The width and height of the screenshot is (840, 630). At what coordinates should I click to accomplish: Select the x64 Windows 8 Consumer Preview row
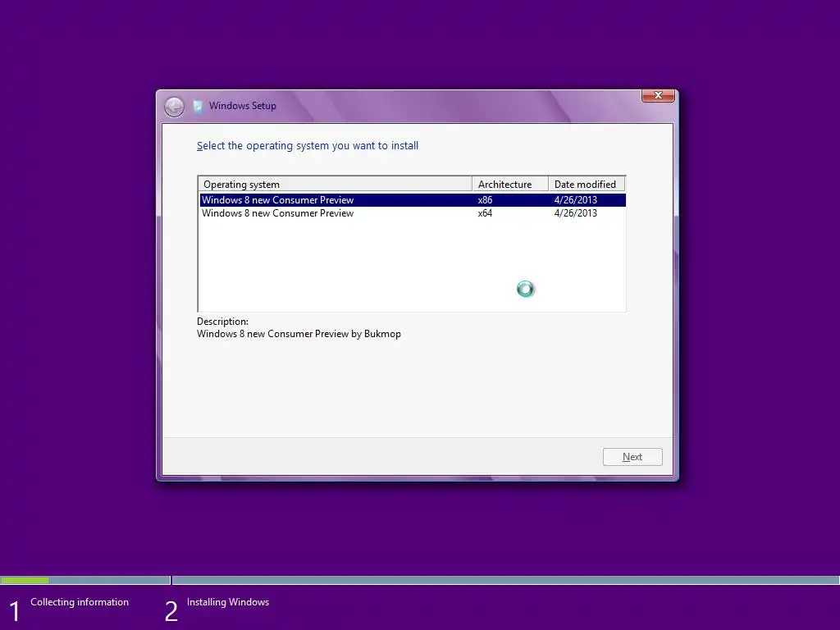tap(413, 213)
